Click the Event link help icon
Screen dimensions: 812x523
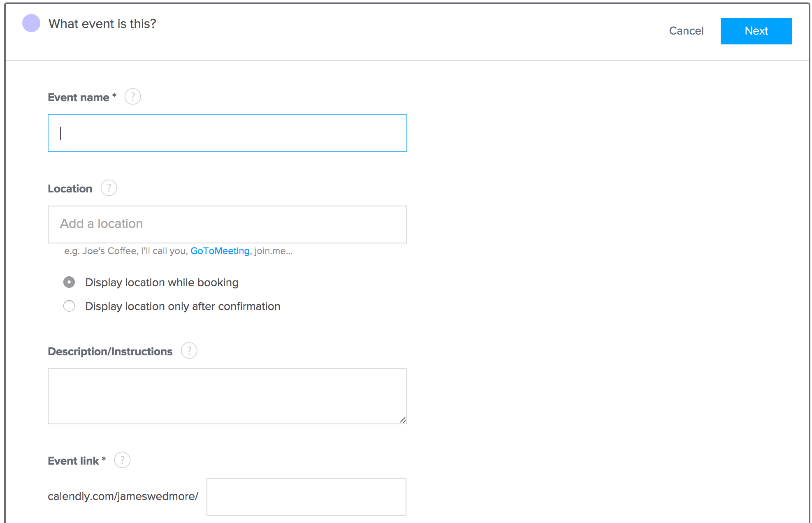[x=122, y=460]
